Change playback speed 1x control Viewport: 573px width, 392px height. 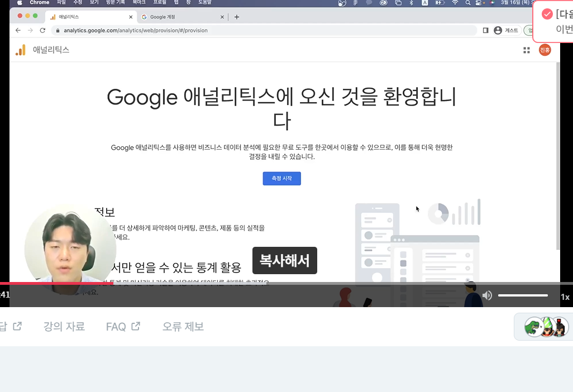pos(565,297)
